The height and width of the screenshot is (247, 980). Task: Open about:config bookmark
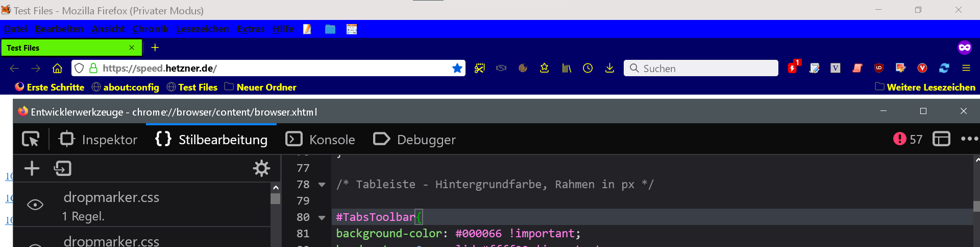coord(126,87)
